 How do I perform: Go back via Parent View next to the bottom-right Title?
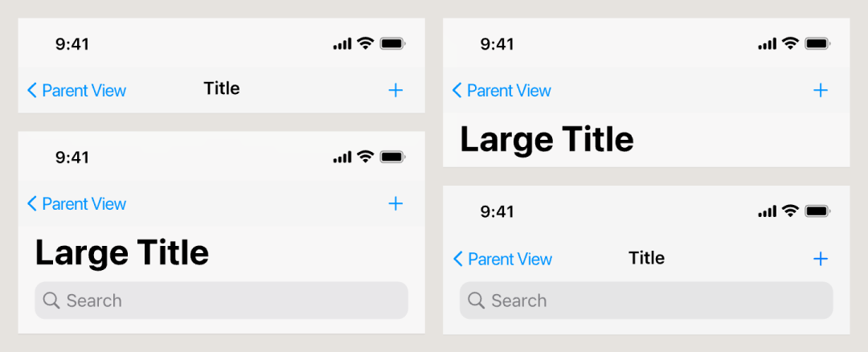pyautogui.click(x=510, y=259)
